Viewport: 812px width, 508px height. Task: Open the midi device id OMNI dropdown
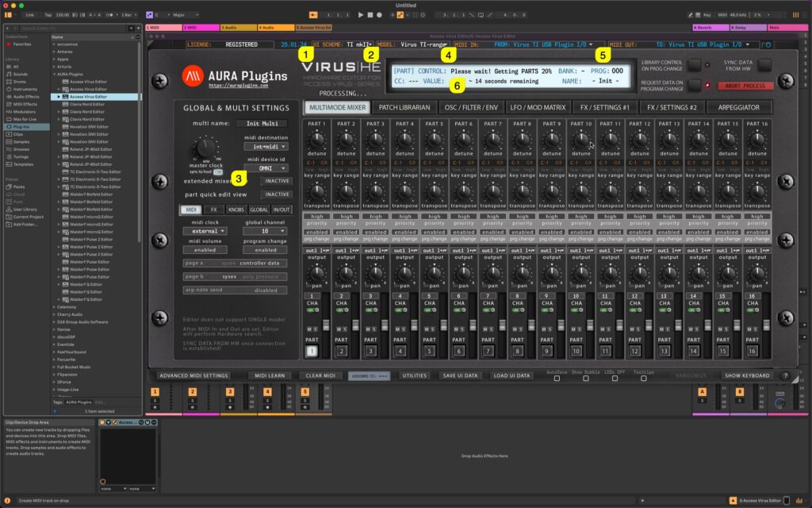pyautogui.click(x=268, y=167)
